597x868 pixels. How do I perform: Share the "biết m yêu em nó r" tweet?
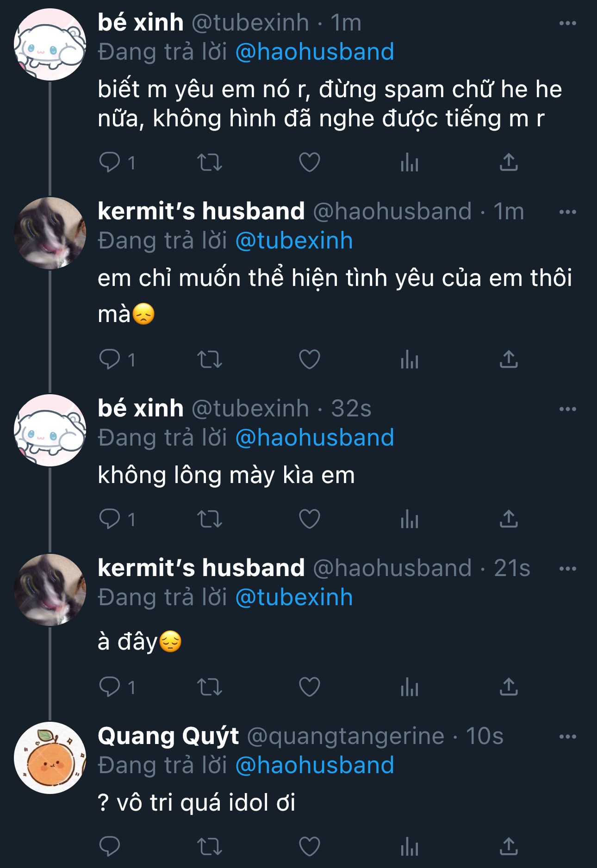tap(509, 162)
